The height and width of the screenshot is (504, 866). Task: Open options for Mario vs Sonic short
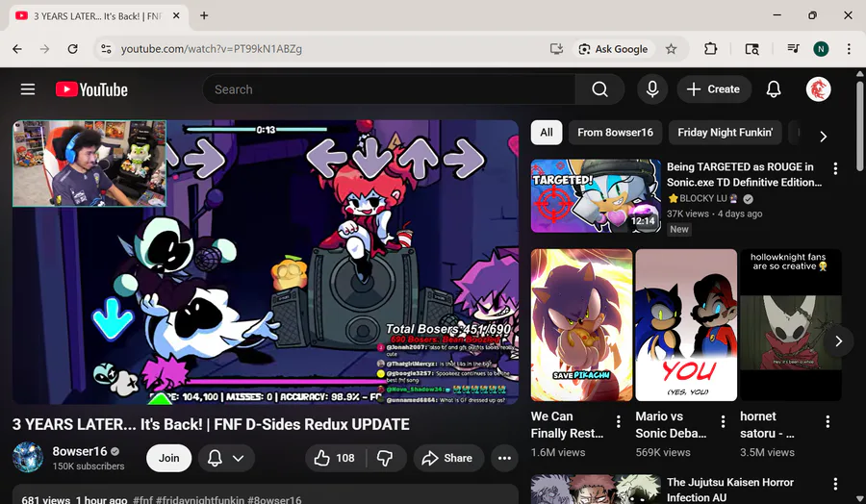pos(723,421)
